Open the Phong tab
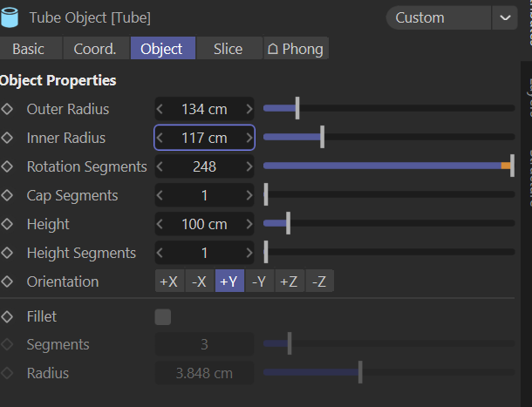The height and width of the screenshot is (407, 532). coord(296,49)
